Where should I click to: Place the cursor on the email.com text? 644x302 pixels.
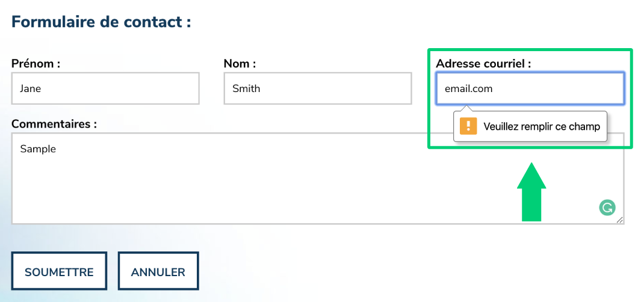click(x=469, y=88)
